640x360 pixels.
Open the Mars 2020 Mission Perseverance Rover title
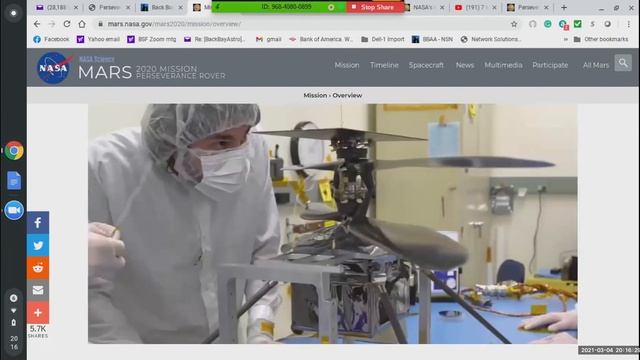pos(151,72)
